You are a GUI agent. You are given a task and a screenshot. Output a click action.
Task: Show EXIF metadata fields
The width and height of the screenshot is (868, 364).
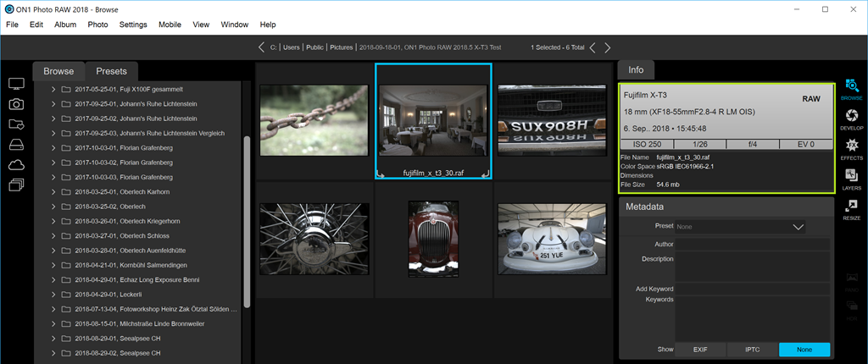(700, 350)
